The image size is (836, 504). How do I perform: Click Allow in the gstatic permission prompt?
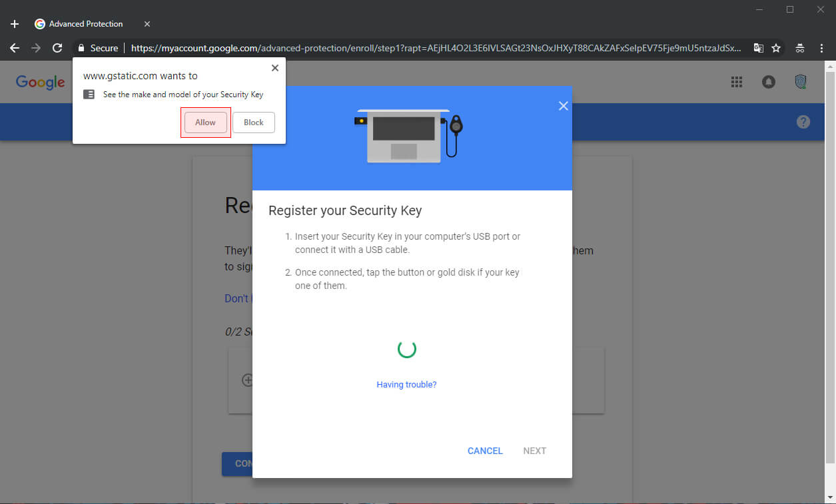205,123
